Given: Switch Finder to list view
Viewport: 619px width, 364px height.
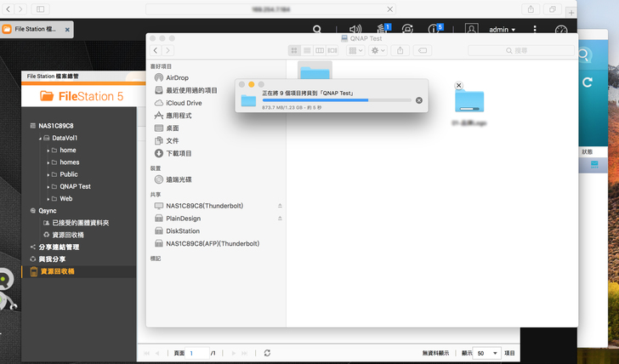Looking at the screenshot, I should click(x=307, y=50).
